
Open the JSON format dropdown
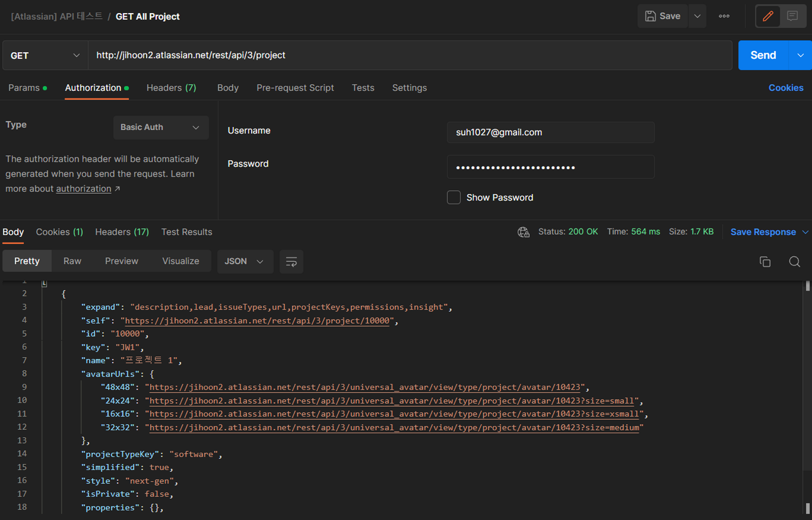[x=245, y=261]
